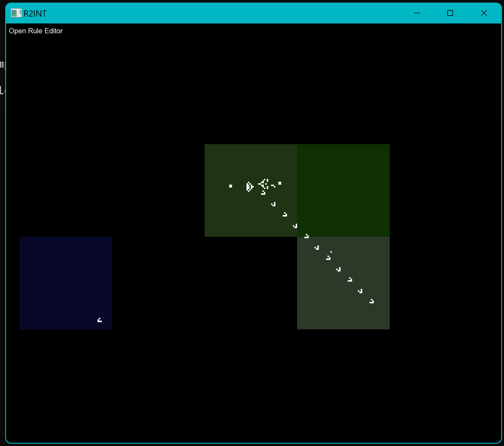Click the glider gun pattern in the olive tile
Screen dimensions: 504x446
point(255,187)
